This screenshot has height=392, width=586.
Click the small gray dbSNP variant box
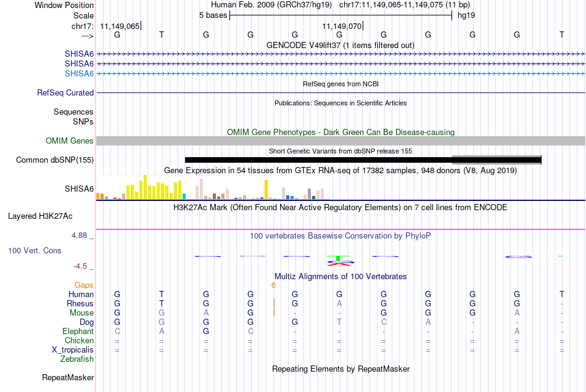coord(497,160)
